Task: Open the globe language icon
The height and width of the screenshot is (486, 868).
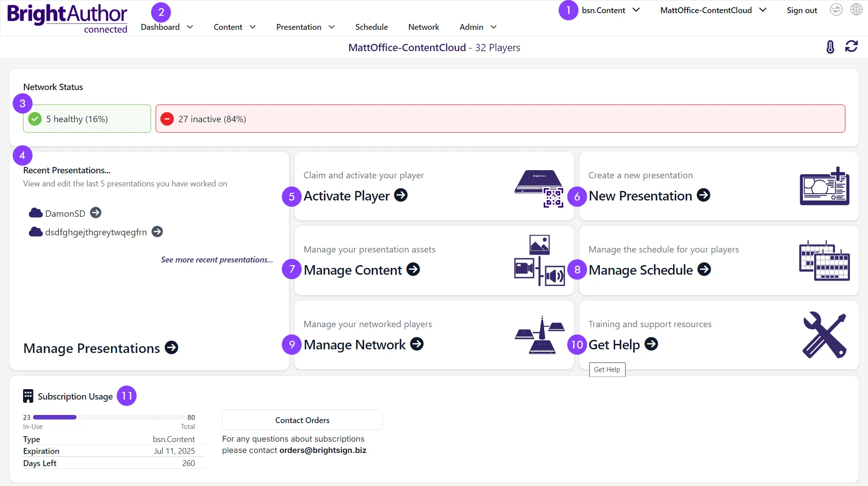Action: click(856, 10)
